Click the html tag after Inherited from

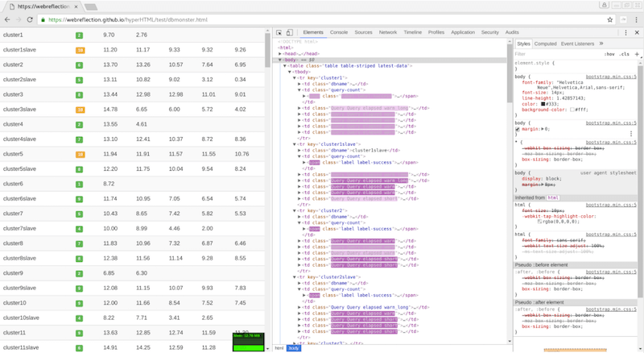[553, 198]
